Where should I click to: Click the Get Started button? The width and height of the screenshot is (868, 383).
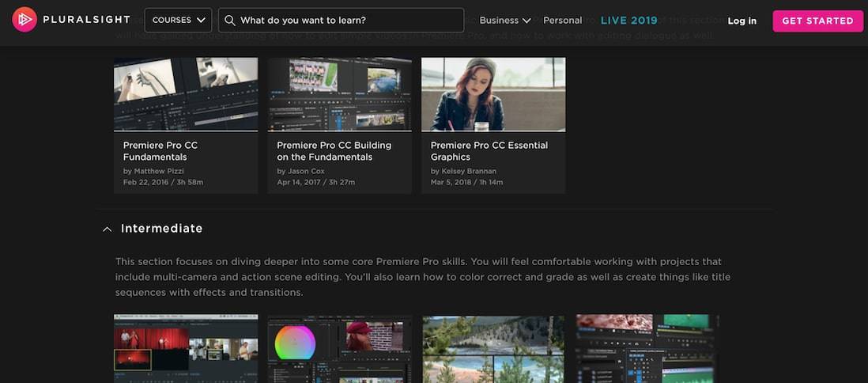pyautogui.click(x=817, y=21)
